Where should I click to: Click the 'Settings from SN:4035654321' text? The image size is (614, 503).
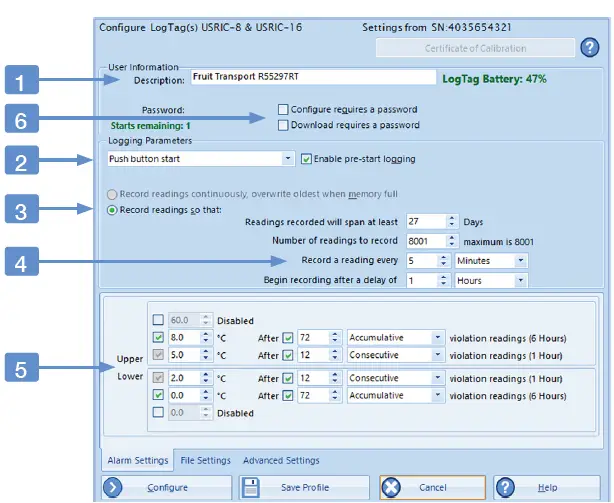point(437,27)
